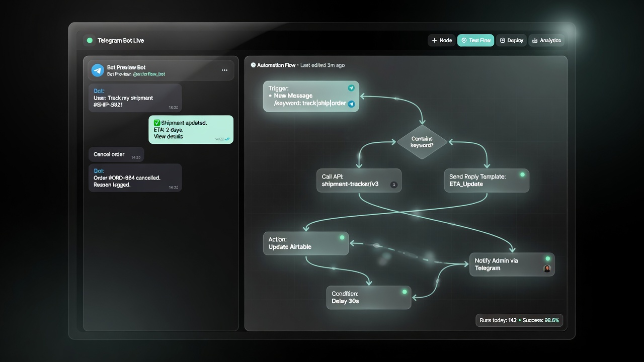
Task: Click the round icon on Call API node
Action: 393,185
